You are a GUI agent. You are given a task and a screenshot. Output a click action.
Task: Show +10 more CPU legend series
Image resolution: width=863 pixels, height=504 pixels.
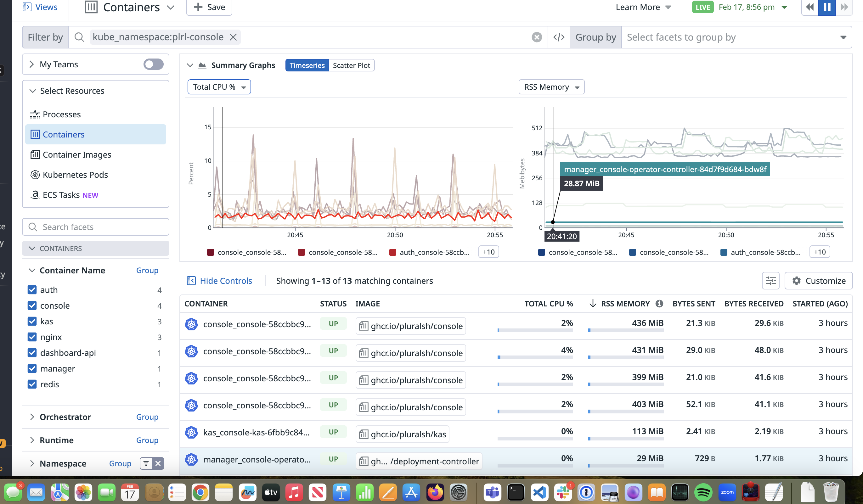[488, 252]
